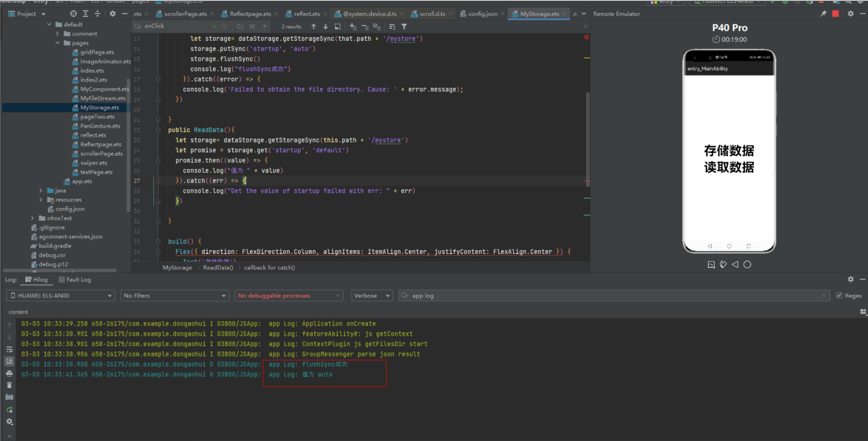Screen dimensions: 868x441
Task: Switch to scrollerPage.ets tab
Action: [185, 14]
